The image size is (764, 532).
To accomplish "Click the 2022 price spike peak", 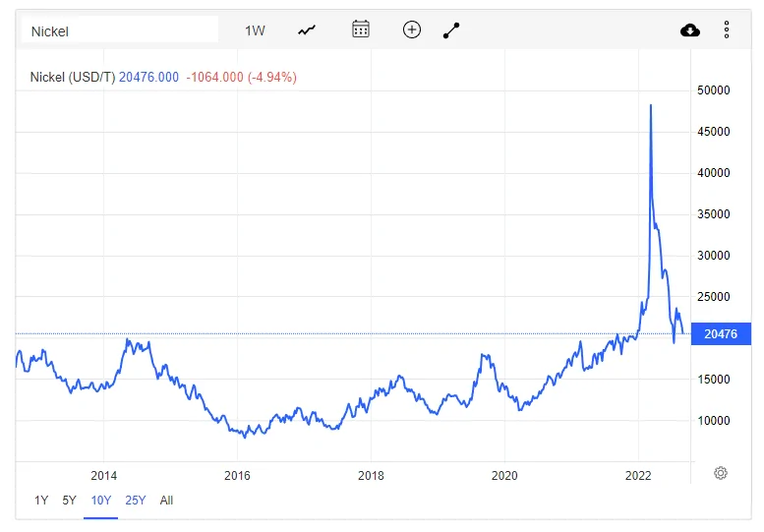I will (651, 105).
